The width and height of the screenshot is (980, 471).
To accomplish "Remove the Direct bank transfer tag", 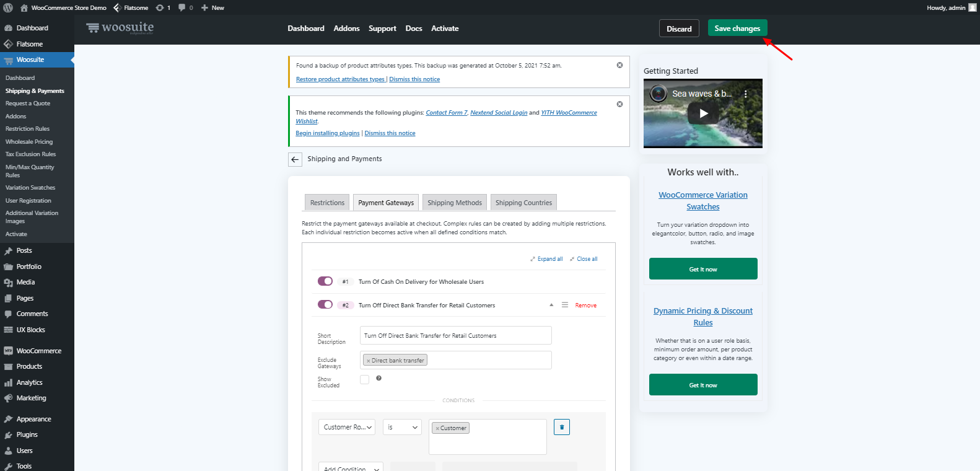I will pyautogui.click(x=368, y=361).
